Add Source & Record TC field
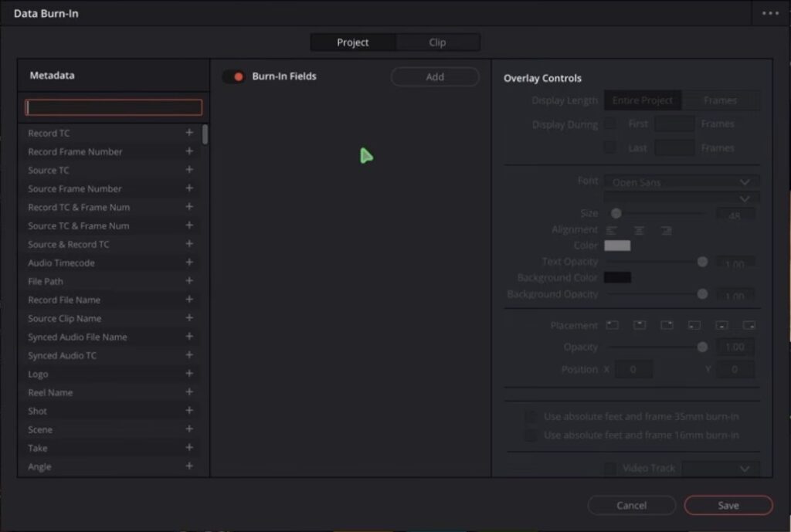The width and height of the screenshot is (791, 532). click(189, 243)
